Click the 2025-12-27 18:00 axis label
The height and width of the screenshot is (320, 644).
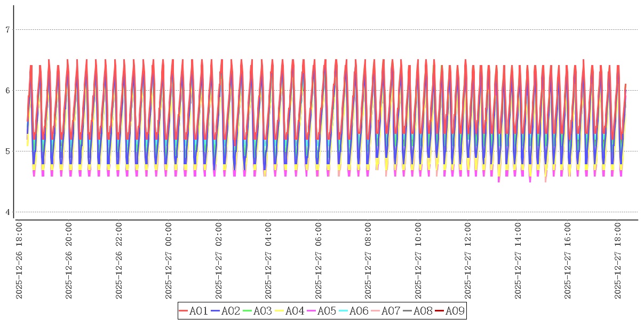coord(618,261)
